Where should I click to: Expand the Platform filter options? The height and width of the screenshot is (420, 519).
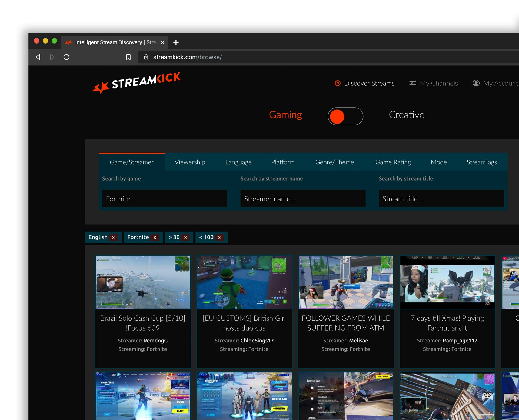click(283, 162)
